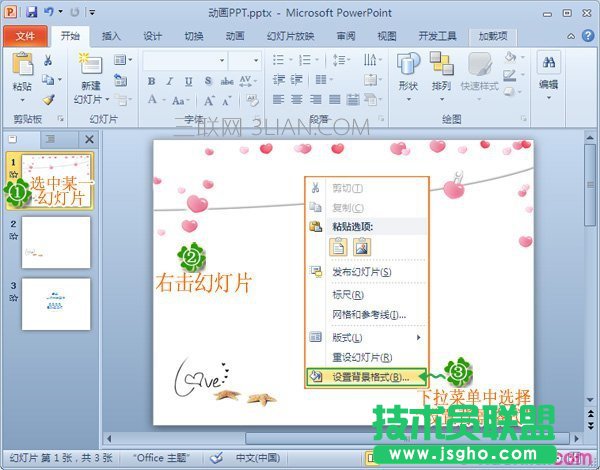
Task: Open the font size dropdown
Action: coord(256,60)
